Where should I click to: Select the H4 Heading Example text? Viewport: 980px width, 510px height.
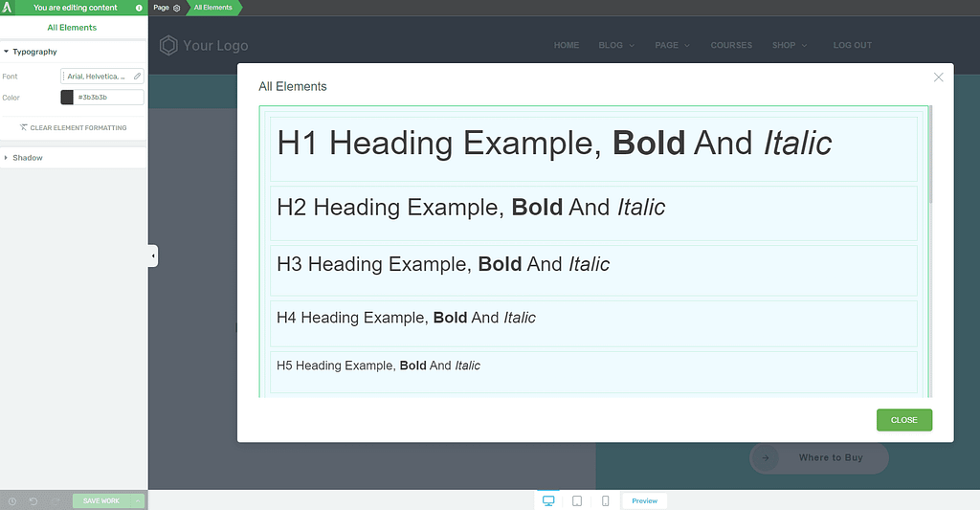point(406,318)
